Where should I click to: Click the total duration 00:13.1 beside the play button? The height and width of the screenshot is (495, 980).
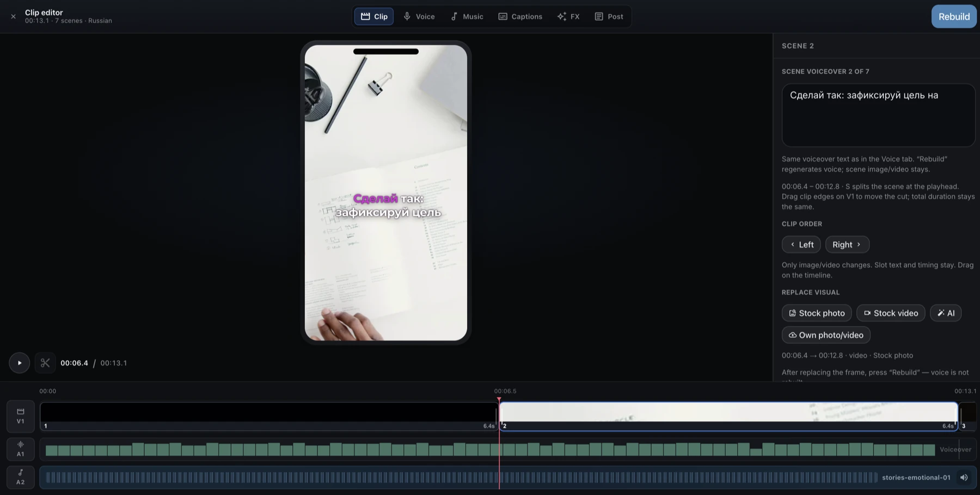[113, 363]
